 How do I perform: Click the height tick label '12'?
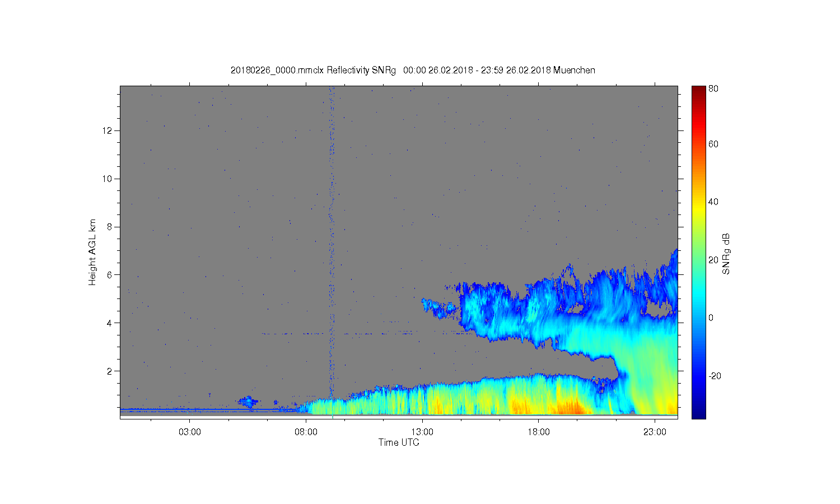click(x=108, y=130)
